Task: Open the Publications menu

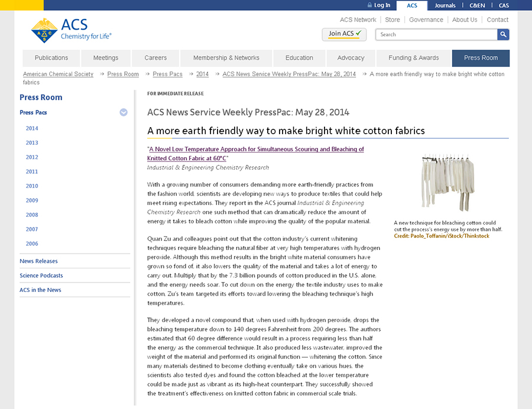Action: point(51,58)
